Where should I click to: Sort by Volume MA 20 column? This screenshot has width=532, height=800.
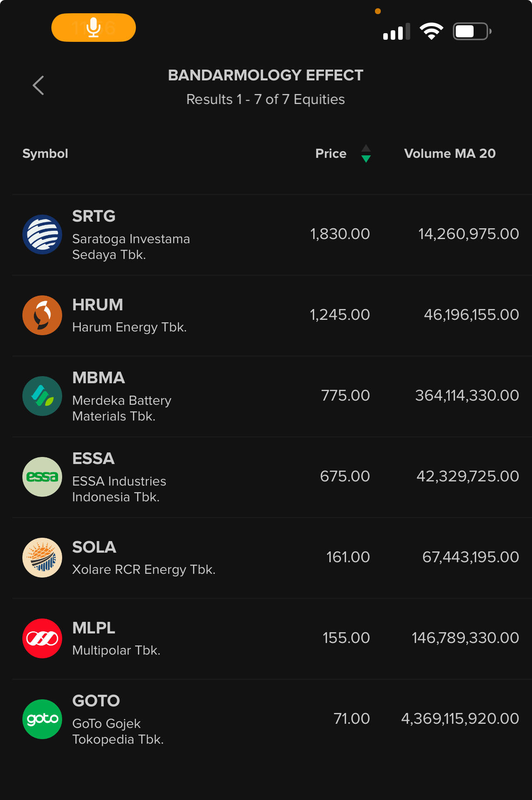(x=450, y=154)
